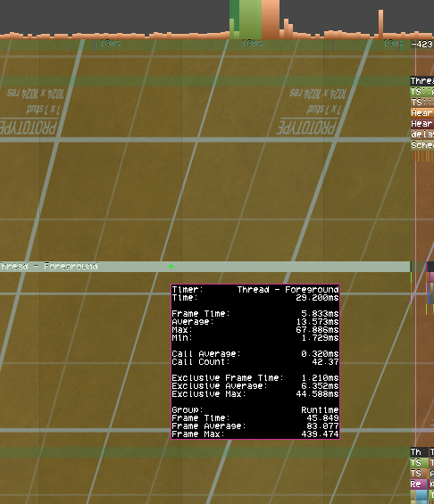
Task: Click the green plus marker on Foreground bar
Action: (x=171, y=267)
